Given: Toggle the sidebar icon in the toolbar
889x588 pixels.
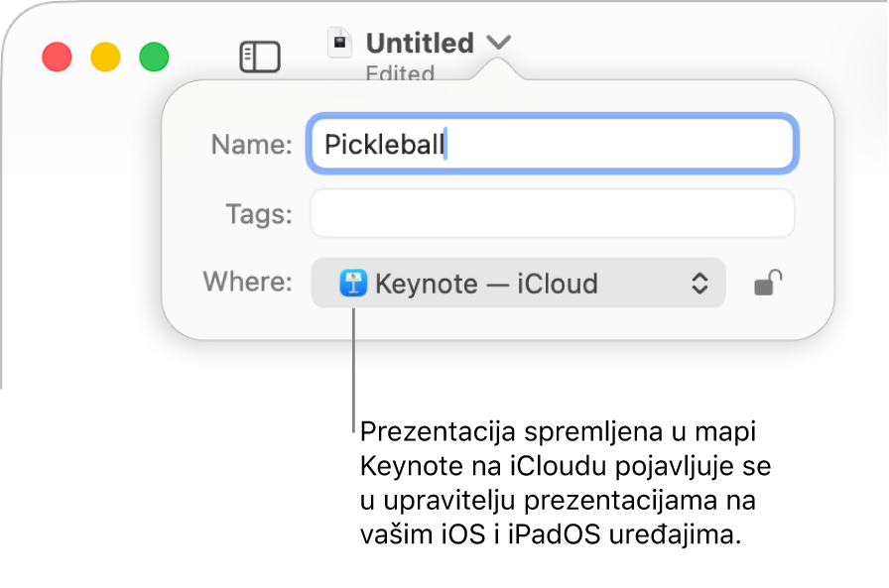Looking at the screenshot, I should point(260,57).
